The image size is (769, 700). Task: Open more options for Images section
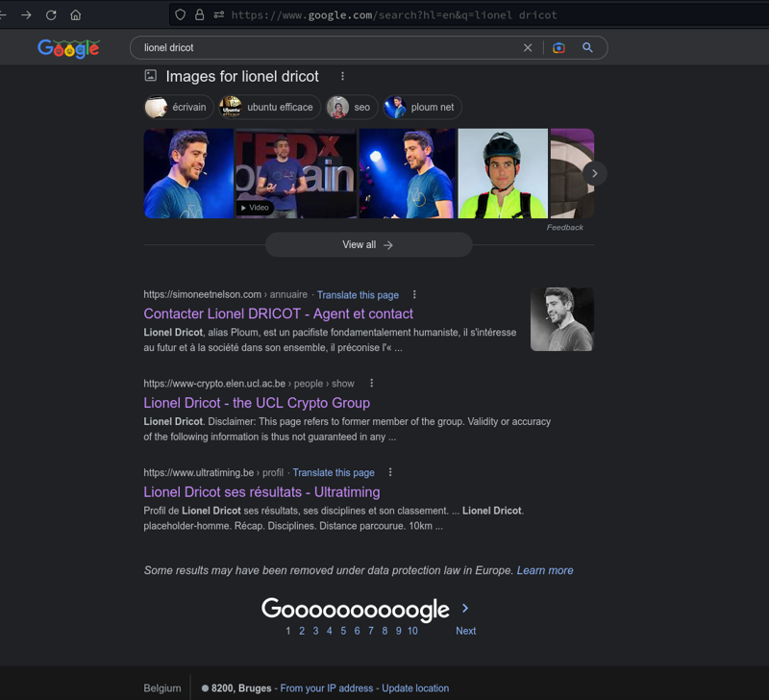coord(342,76)
